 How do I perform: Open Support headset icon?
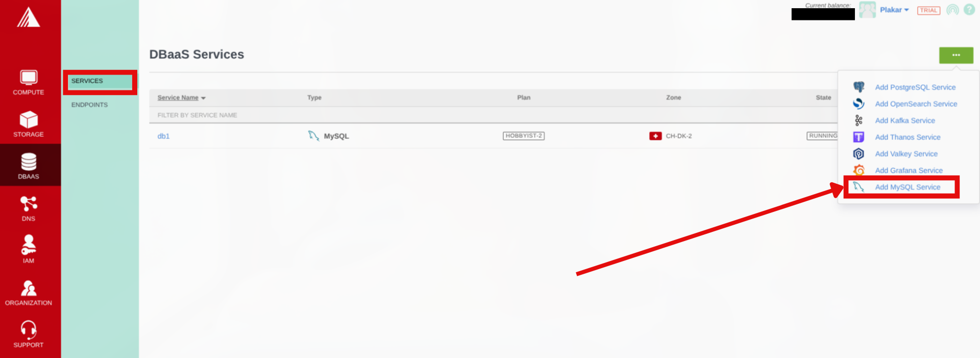coord(29,330)
